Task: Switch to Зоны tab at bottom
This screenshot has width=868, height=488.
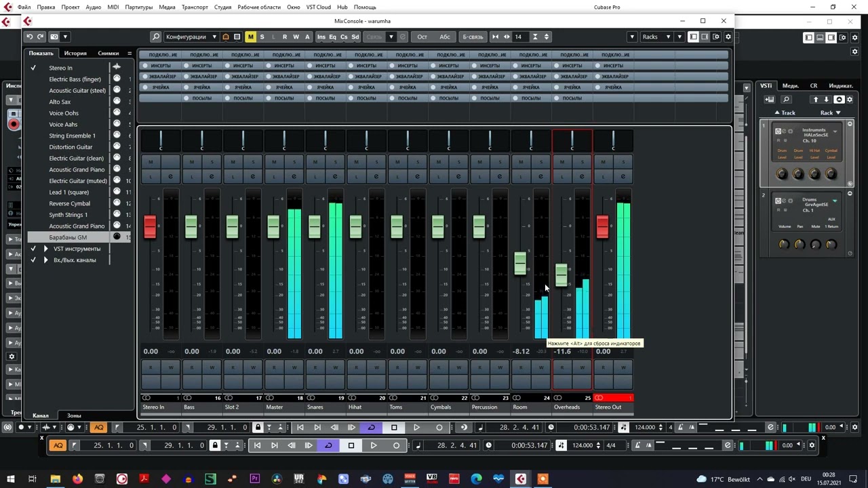Action: coord(74,415)
